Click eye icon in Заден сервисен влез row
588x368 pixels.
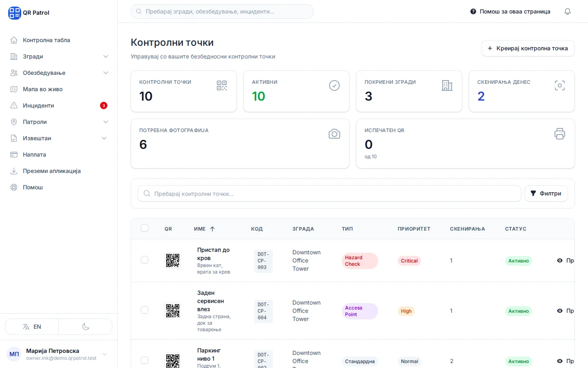pyautogui.click(x=560, y=311)
